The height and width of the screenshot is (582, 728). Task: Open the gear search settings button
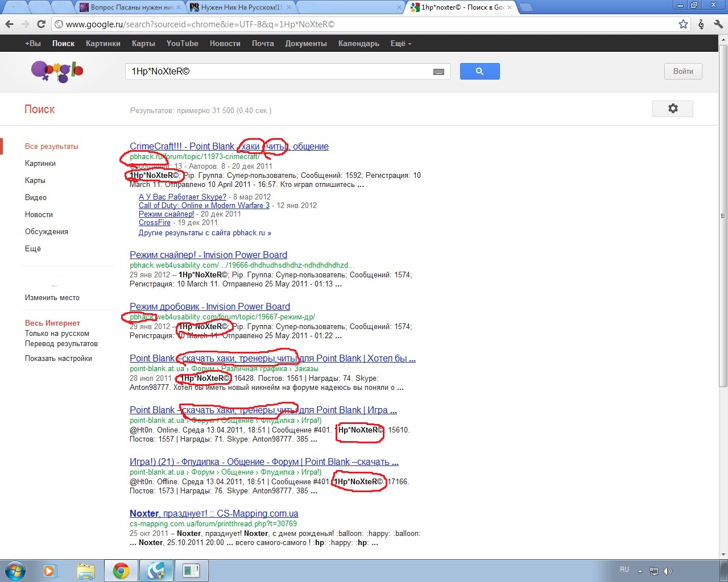click(672, 109)
